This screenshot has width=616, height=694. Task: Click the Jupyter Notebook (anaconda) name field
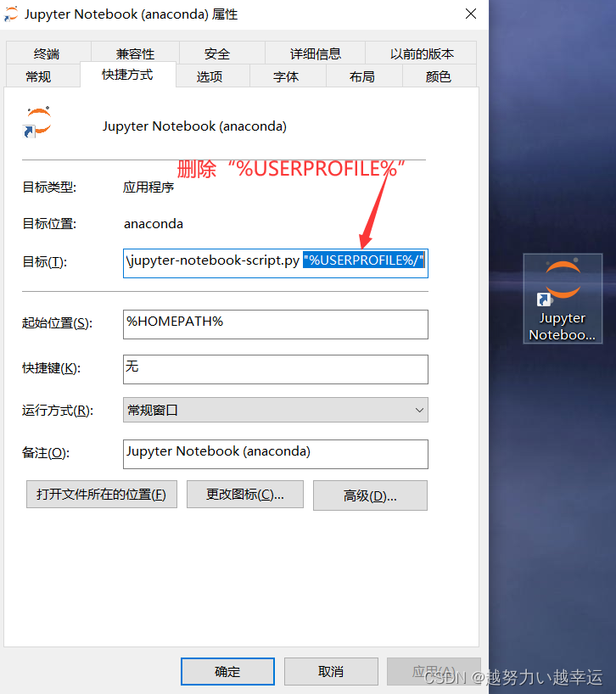pyautogui.click(x=194, y=126)
